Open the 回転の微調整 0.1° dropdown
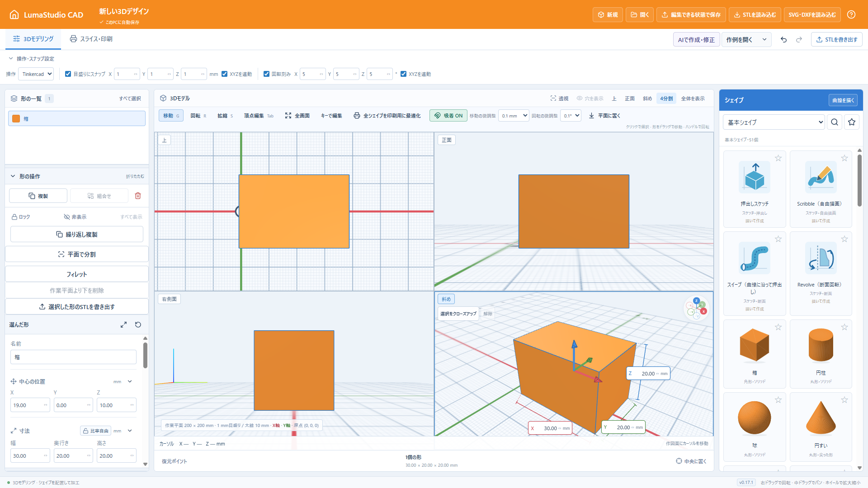Viewport: 868px width, 488px height. point(571,116)
